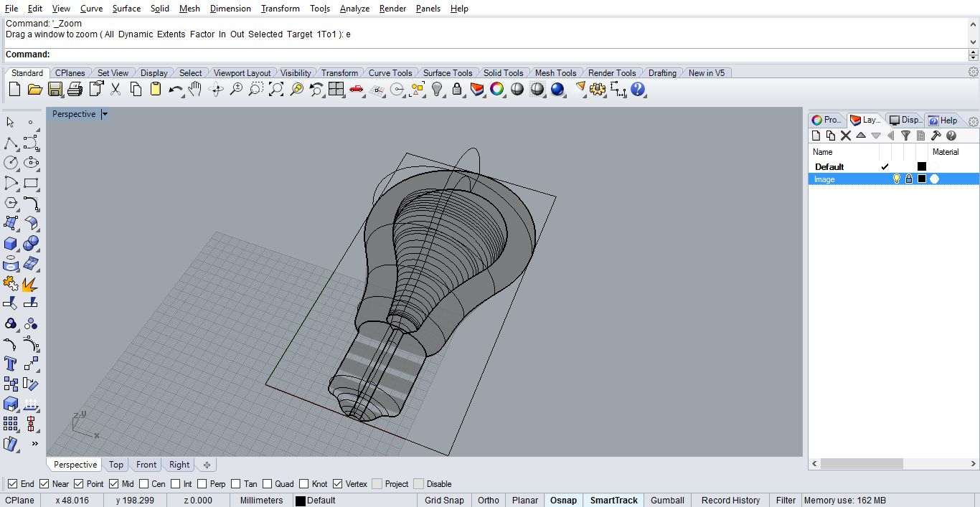
Task: Toggle the Cen osnap checkbox
Action: coord(144,484)
